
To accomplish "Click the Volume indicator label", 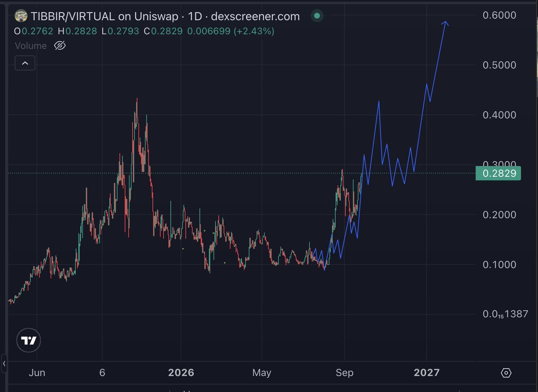I will [x=30, y=46].
